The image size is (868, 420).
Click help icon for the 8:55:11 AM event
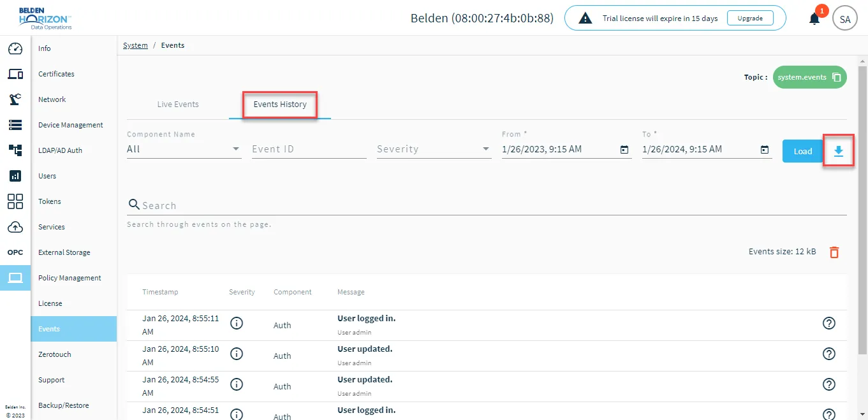coord(829,323)
